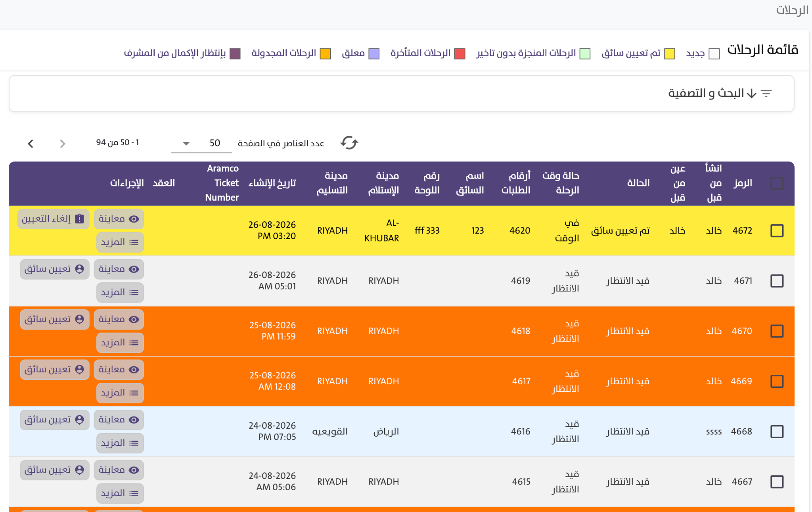Click the الرحلات breadcrumb title at top
Viewport: 812px width, 512px height.
click(x=792, y=10)
